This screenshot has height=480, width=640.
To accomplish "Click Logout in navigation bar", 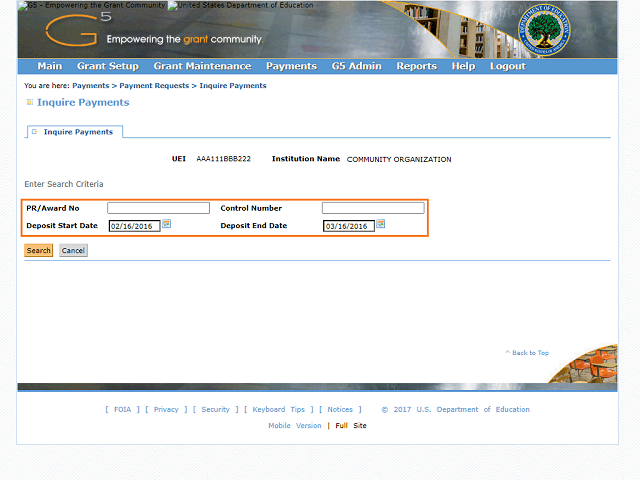I will tap(508, 66).
